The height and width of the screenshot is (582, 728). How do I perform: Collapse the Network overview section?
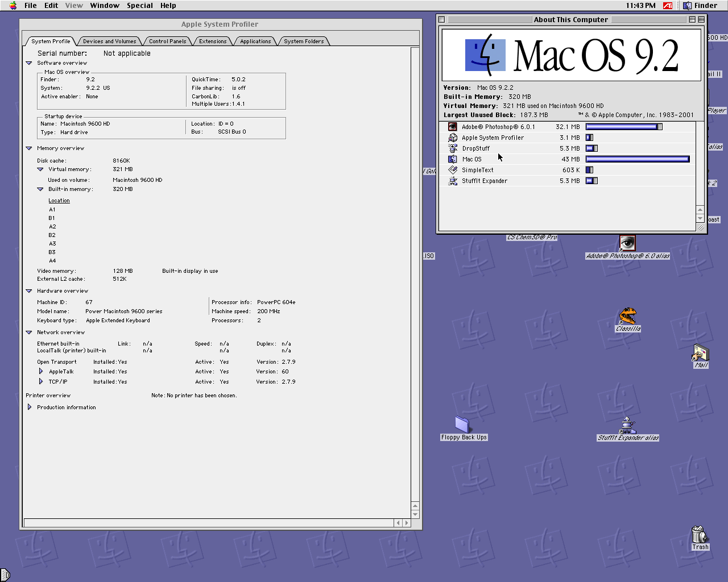[29, 332]
